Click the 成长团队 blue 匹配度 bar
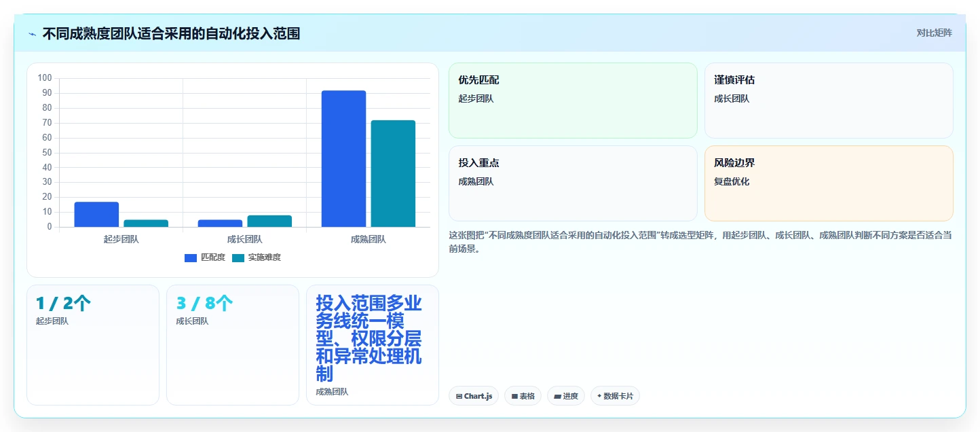 point(220,223)
